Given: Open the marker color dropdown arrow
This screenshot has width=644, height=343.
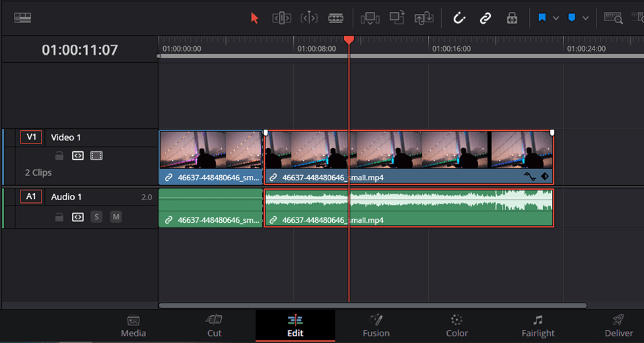Looking at the screenshot, I should 586,18.
